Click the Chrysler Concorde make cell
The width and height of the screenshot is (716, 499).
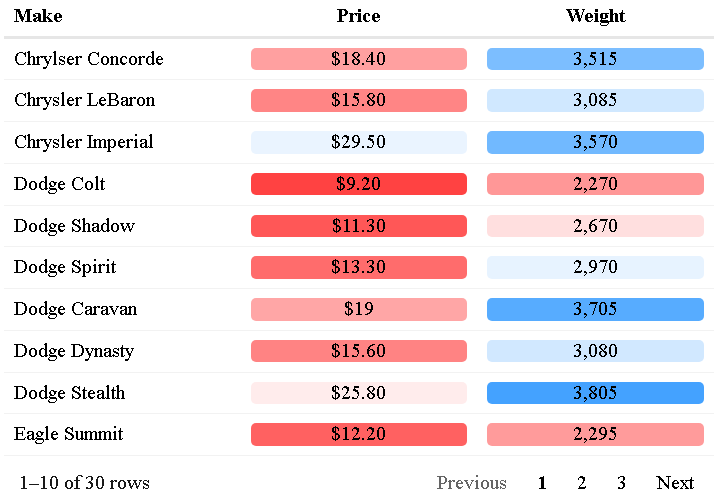click(x=89, y=59)
